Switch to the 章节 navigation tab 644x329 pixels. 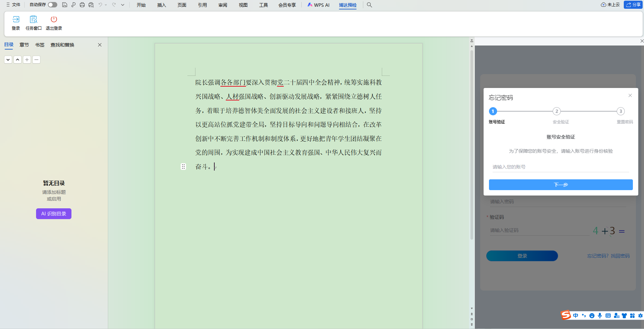point(24,45)
